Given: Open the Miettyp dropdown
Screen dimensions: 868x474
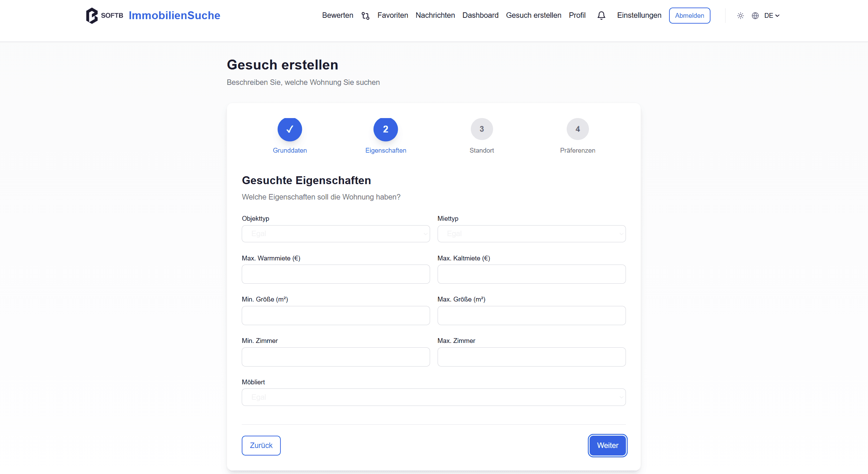Looking at the screenshot, I should click(531, 234).
